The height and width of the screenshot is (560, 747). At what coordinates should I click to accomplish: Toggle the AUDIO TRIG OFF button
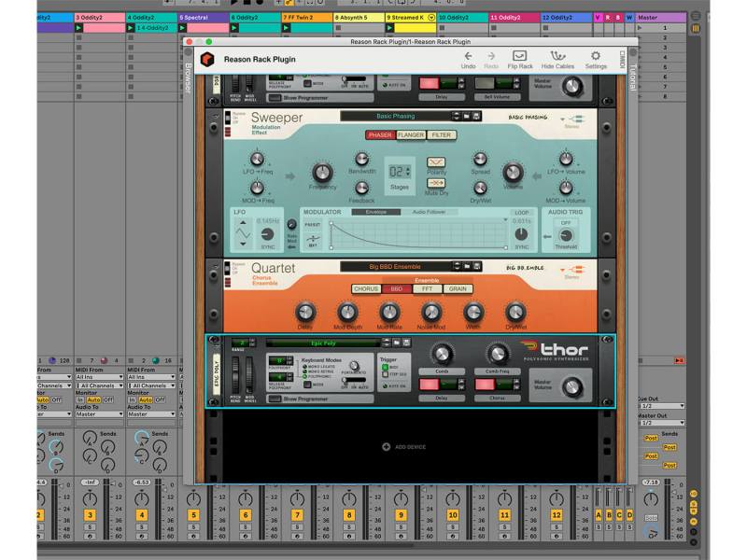566,223
